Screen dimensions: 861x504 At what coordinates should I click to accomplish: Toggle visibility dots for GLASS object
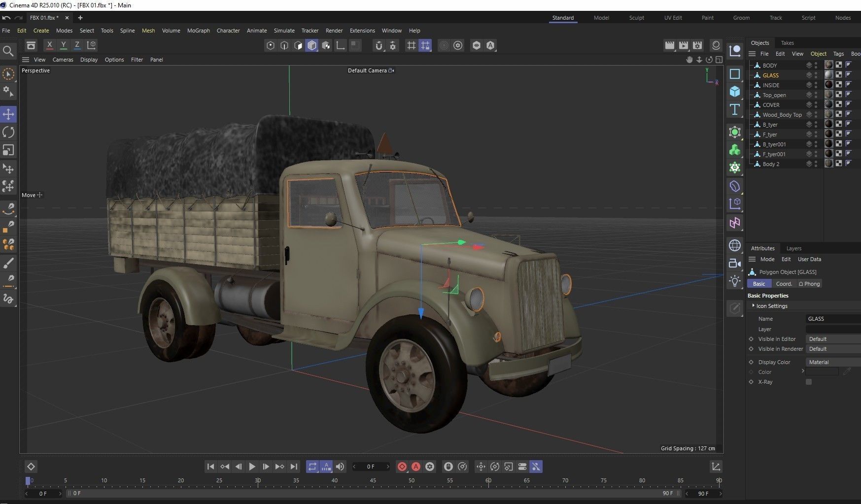(816, 75)
